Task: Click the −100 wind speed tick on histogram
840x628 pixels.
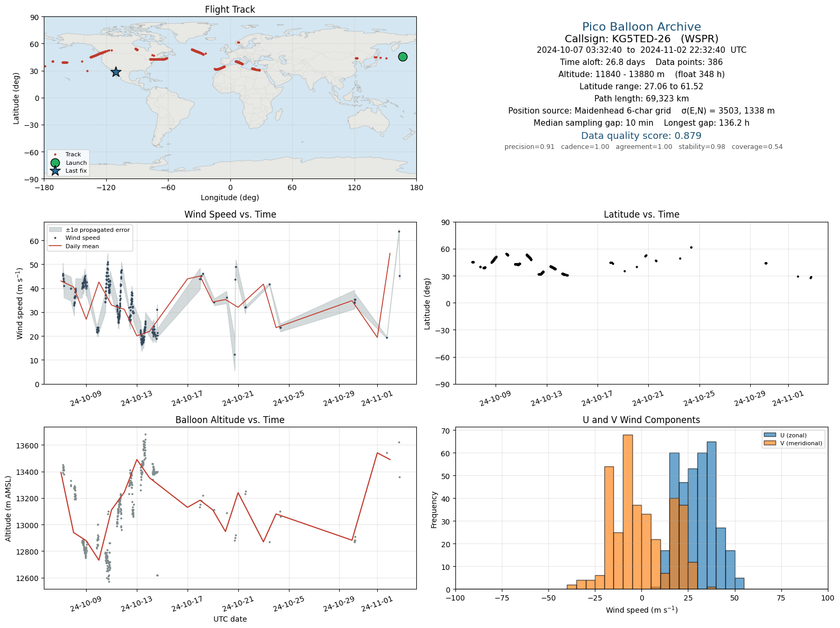Action: point(455,598)
